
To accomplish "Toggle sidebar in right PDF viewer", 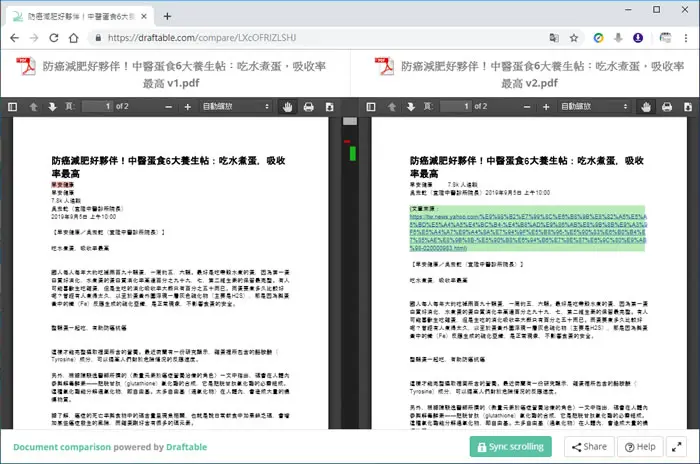I will tap(371, 107).
